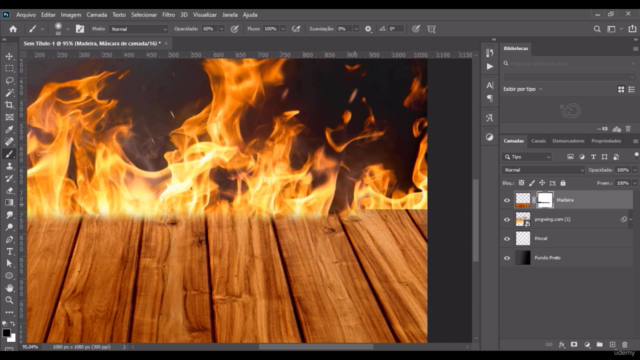Open the Fluxo dropdown arrow

point(282,29)
